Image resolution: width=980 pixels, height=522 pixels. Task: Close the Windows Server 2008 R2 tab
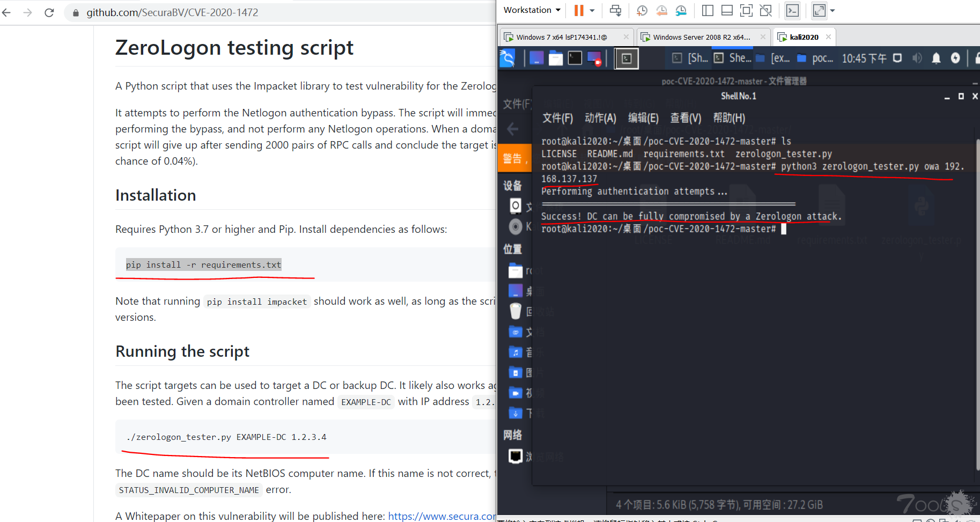click(763, 37)
